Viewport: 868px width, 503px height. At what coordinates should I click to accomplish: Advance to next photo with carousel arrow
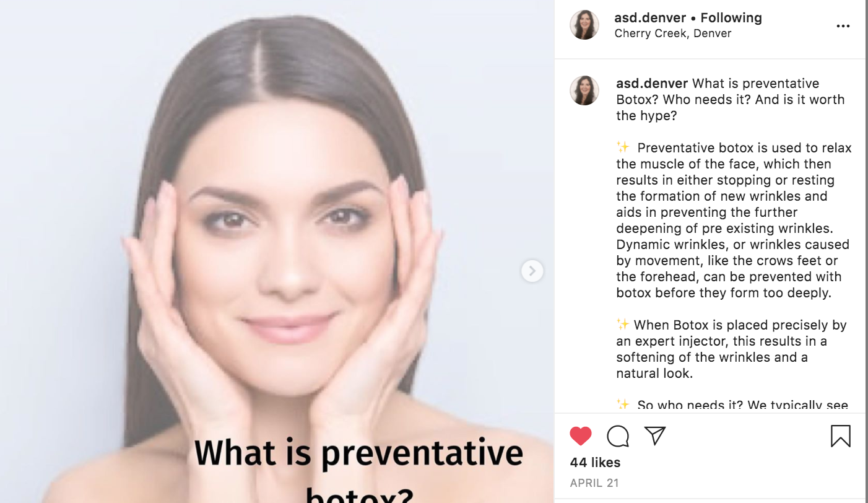(x=532, y=271)
